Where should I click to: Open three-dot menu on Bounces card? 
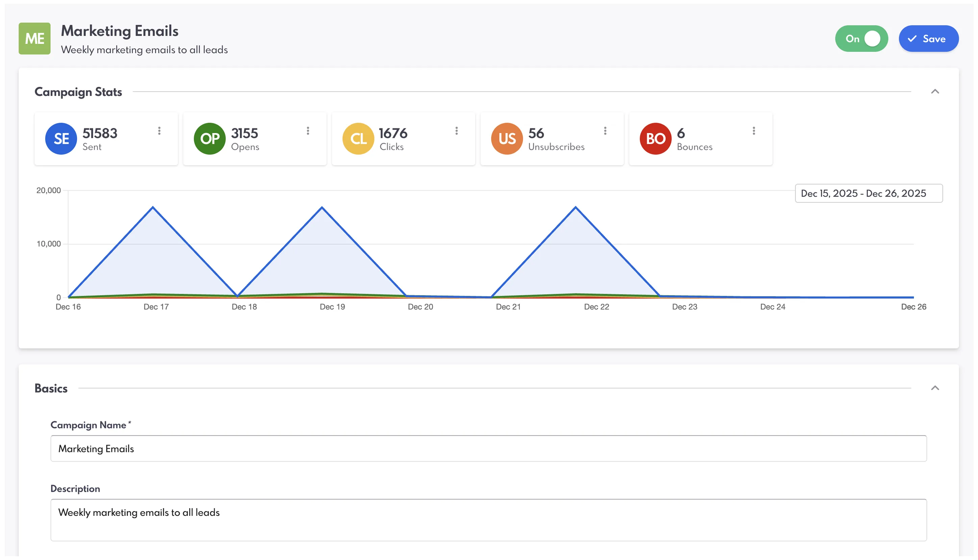pos(753,131)
